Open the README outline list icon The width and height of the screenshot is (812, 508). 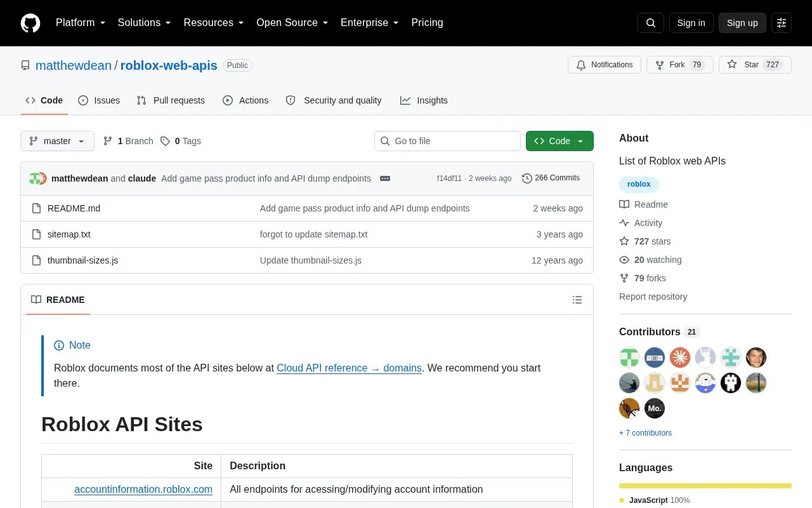click(577, 300)
